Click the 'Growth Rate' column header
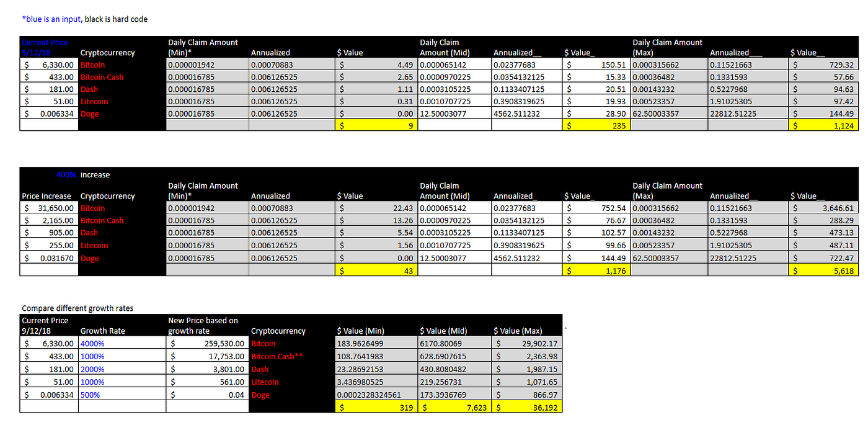 pyautogui.click(x=103, y=331)
